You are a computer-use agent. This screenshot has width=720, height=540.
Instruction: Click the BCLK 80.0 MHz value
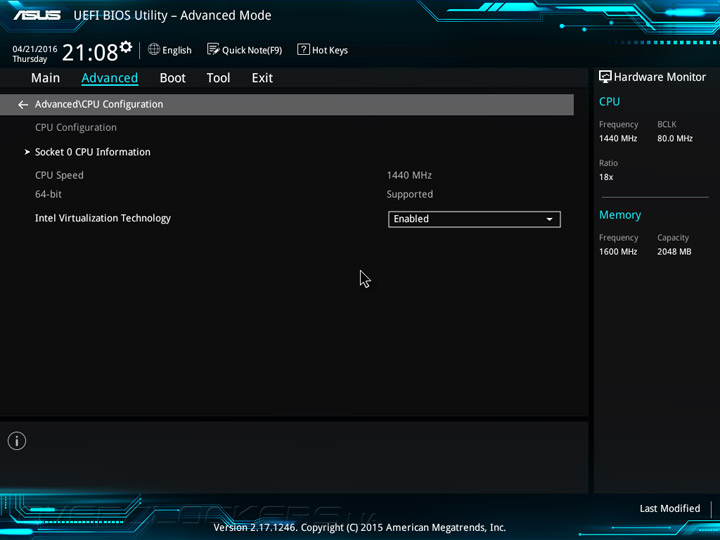coord(675,138)
